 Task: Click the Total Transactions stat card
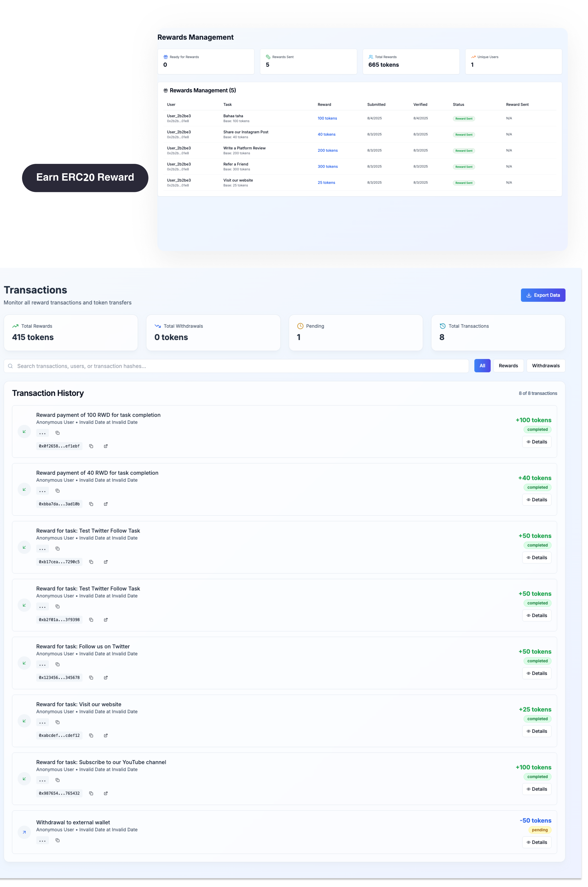pos(498,333)
